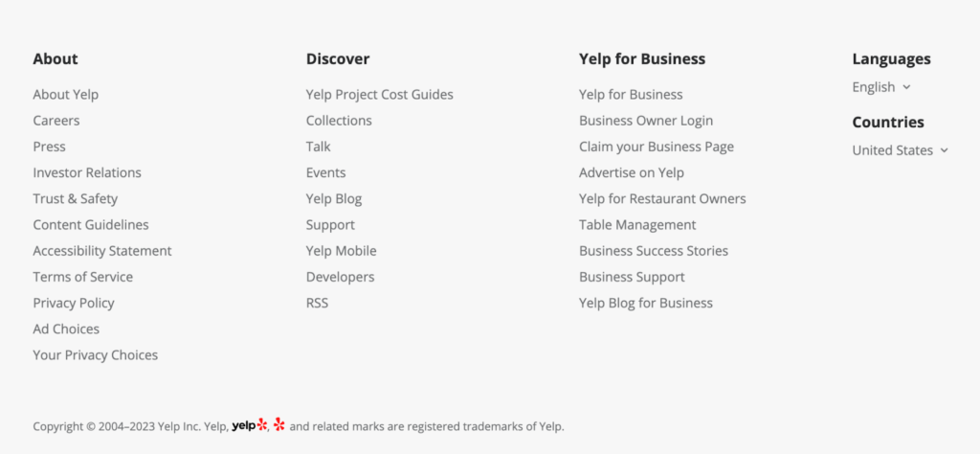The image size is (980, 454).
Task: Open Yelp Project Cost Guides
Action: (380, 95)
